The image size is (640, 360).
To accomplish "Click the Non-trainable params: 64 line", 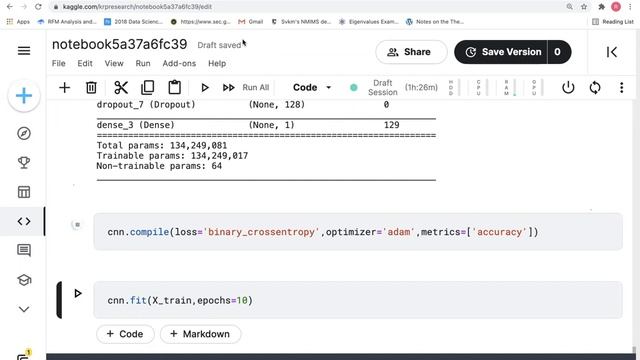I will 159,166.
